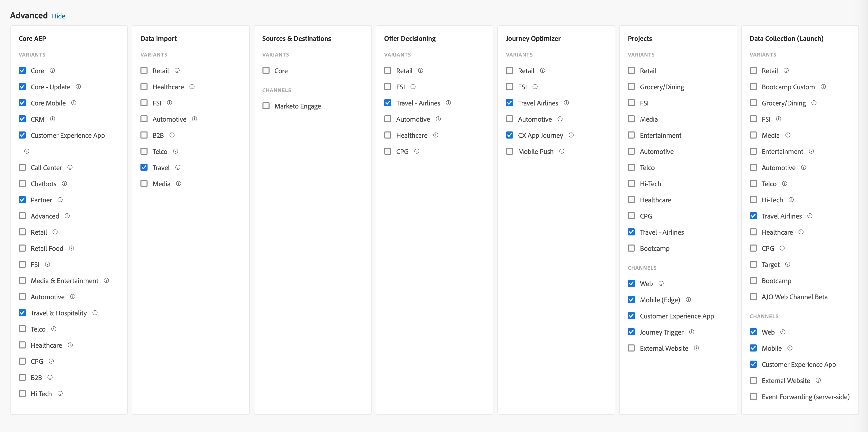Click CHANNELS label in Projects panel

point(642,268)
